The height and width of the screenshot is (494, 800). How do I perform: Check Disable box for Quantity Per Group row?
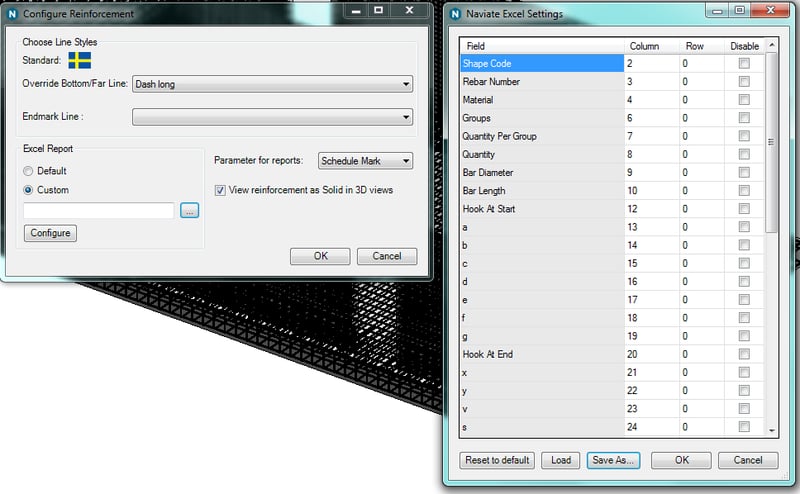744,136
